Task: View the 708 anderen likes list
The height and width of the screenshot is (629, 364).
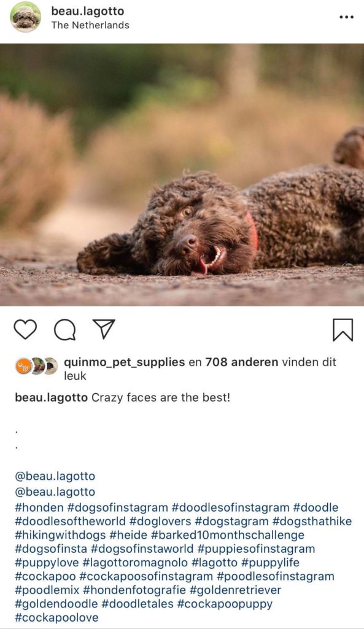Action: click(242, 362)
